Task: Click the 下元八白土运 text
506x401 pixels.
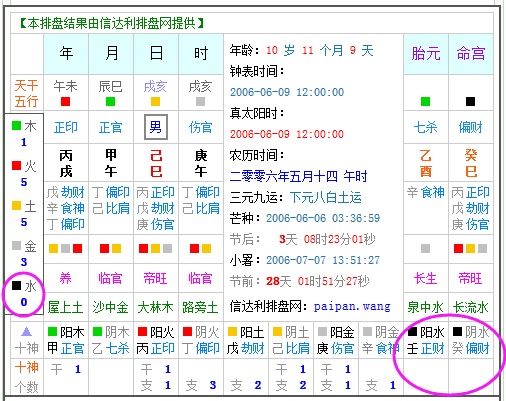Action: pos(326,197)
